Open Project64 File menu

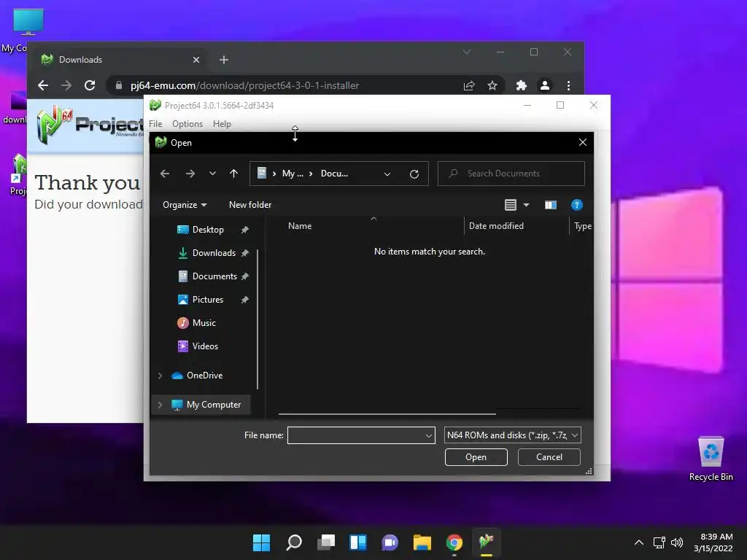coord(155,124)
